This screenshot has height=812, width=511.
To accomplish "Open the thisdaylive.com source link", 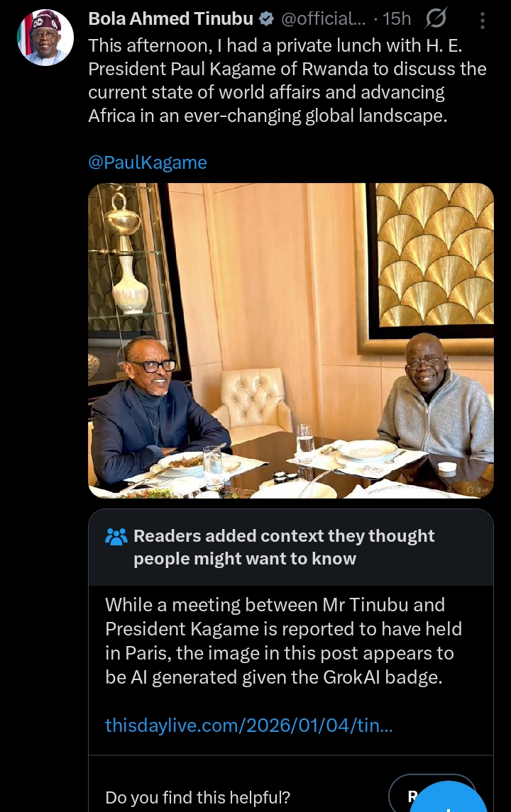I will 249,725.
